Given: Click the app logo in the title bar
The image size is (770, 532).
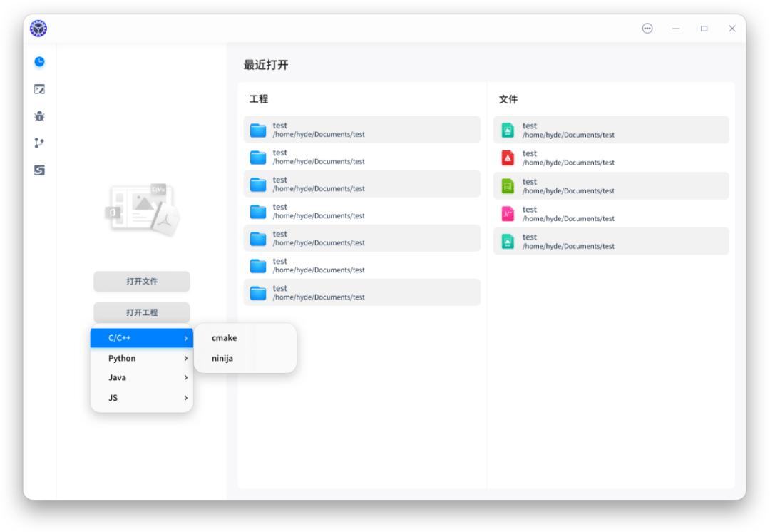Looking at the screenshot, I should 38,29.
